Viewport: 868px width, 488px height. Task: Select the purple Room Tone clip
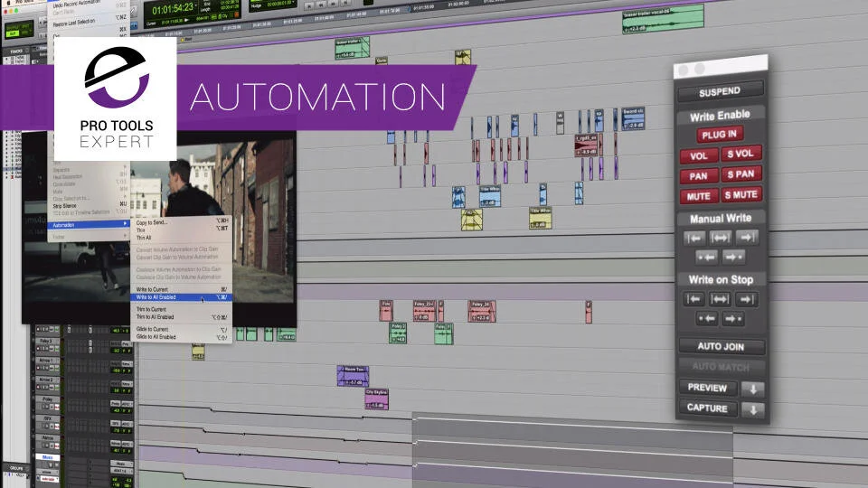click(353, 376)
